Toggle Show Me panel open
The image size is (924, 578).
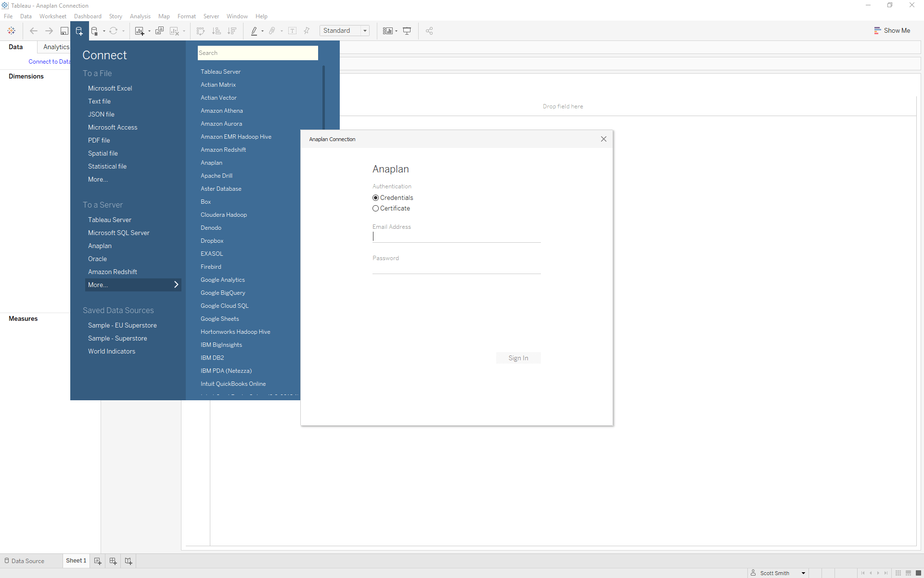click(892, 30)
